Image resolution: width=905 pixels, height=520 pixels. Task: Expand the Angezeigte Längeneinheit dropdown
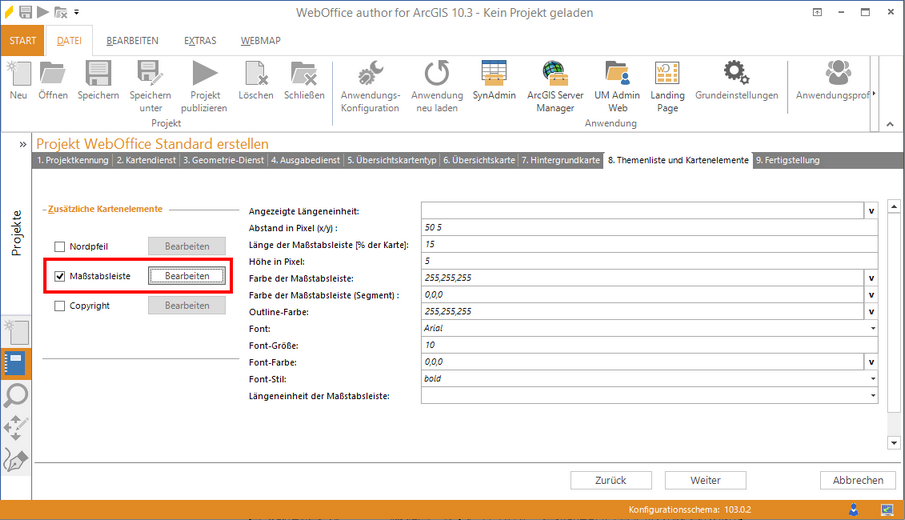tap(870, 211)
